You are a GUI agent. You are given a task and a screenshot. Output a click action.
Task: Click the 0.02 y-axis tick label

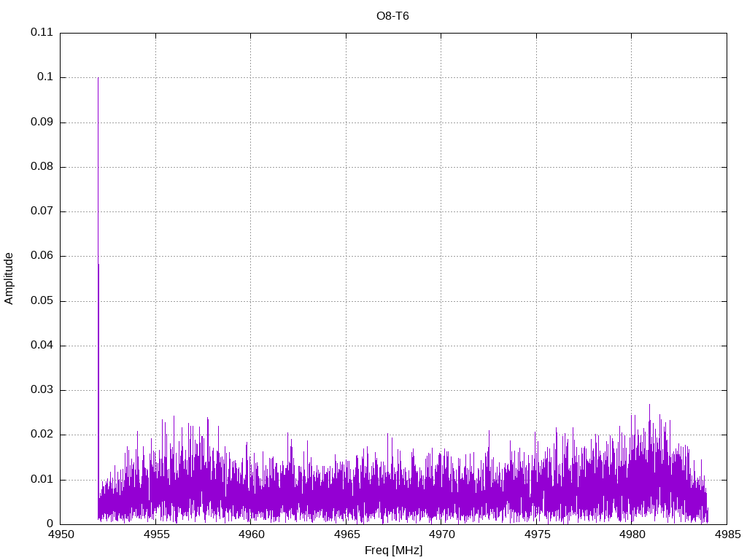click(42, 435)
